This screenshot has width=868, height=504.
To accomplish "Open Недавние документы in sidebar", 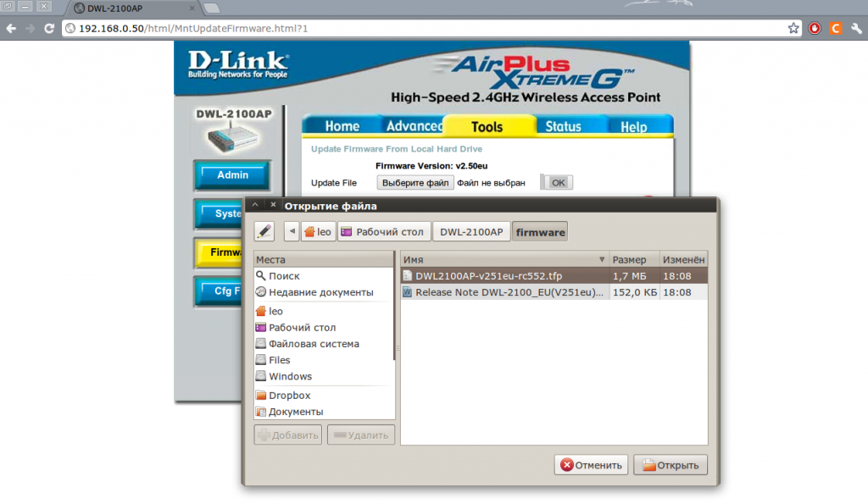I will 325,292.
